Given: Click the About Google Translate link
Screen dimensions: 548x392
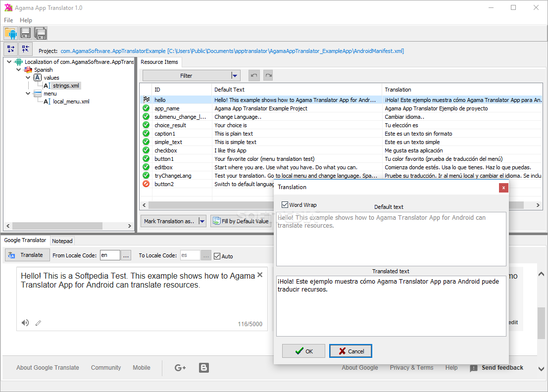Looking at the screenshot, I should pyautogui.click(x=48, y=368).
